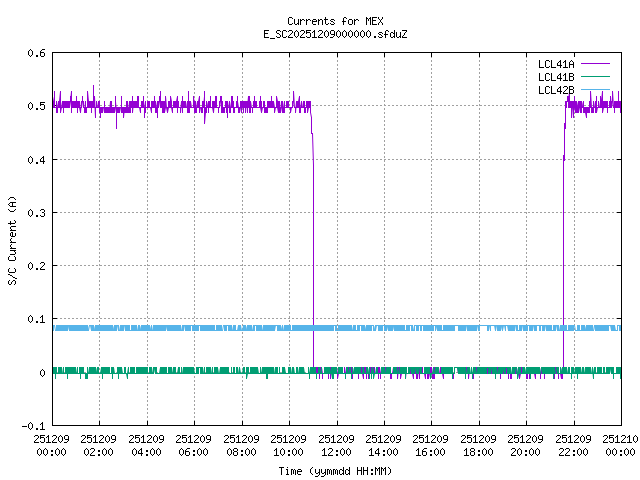Image resolution: width=640 pixels, height=480 pixels.
Task: Click the 0.6 y-axis tick label
Action: pos(35,53)
